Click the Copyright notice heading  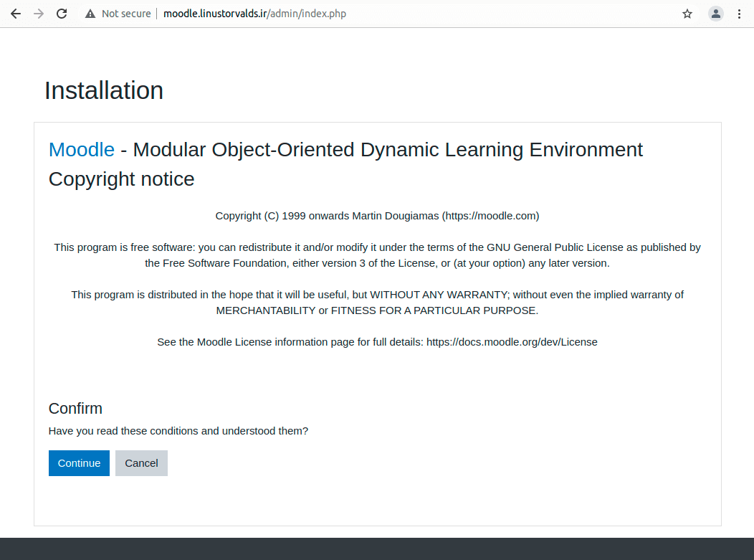point(122,179)
